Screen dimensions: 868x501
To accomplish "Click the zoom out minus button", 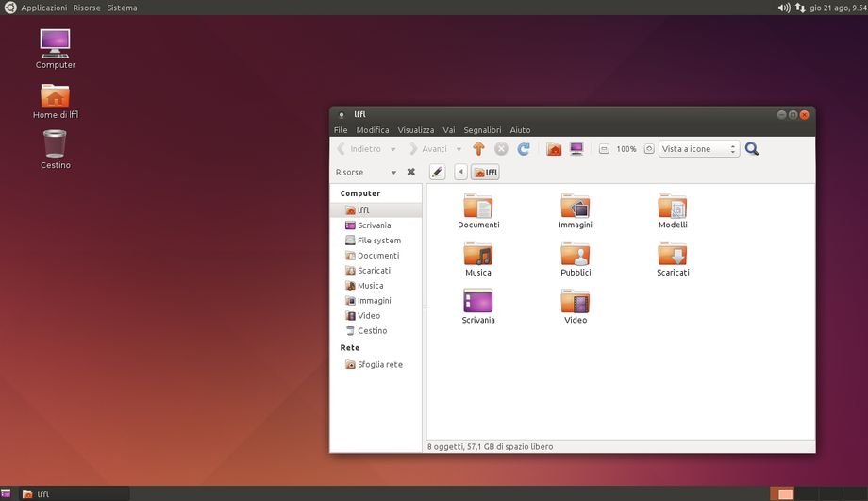I will point(604,149).
